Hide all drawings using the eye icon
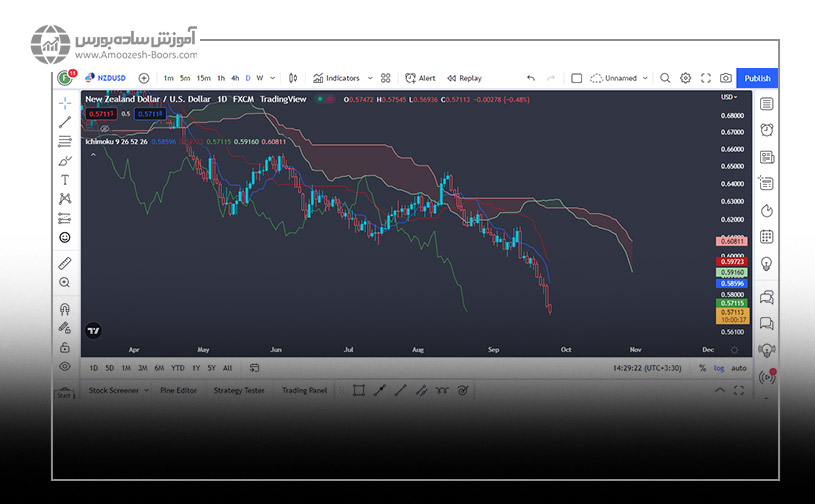815x504 pixels. point(65,366)
